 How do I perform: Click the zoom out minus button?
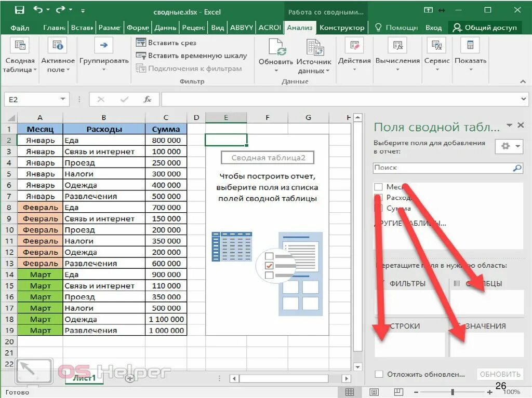[x=416, y=392]
